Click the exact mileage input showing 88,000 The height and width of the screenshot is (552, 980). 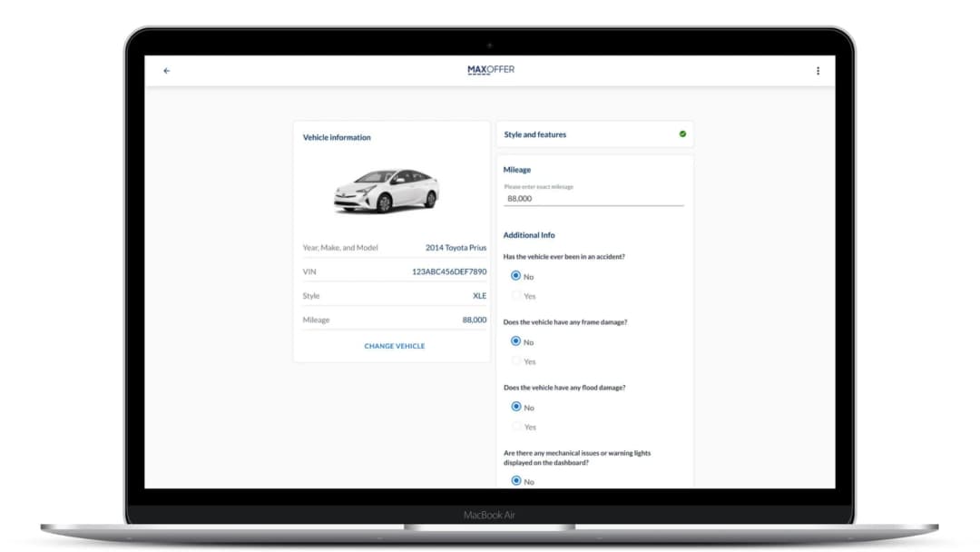pos(593,198)
